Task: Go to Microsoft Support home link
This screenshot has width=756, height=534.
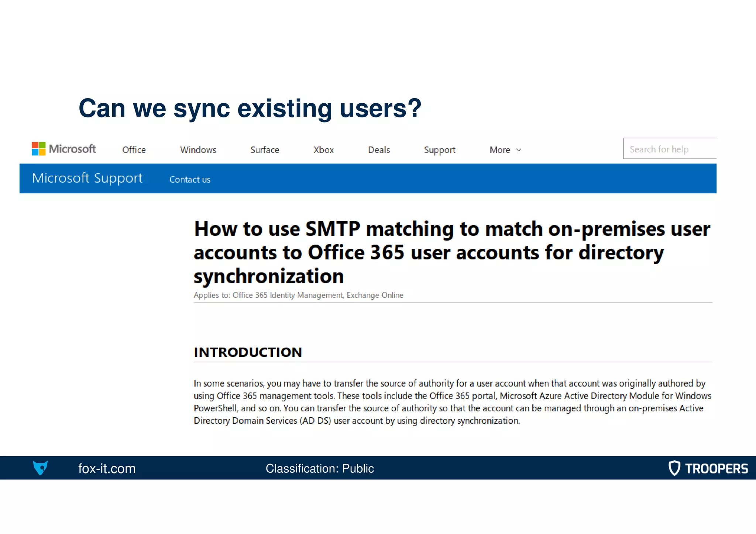Action: point(87,178)
